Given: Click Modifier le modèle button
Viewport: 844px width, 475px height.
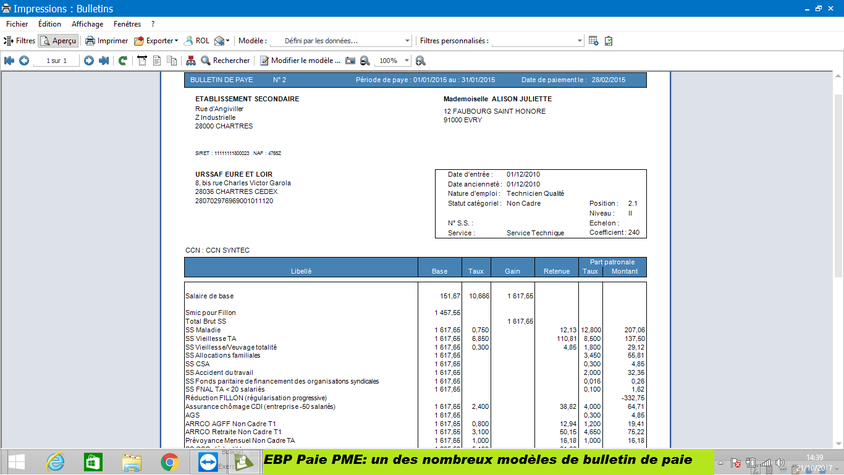Looking at the screenshot, I should tap(300, 61).
